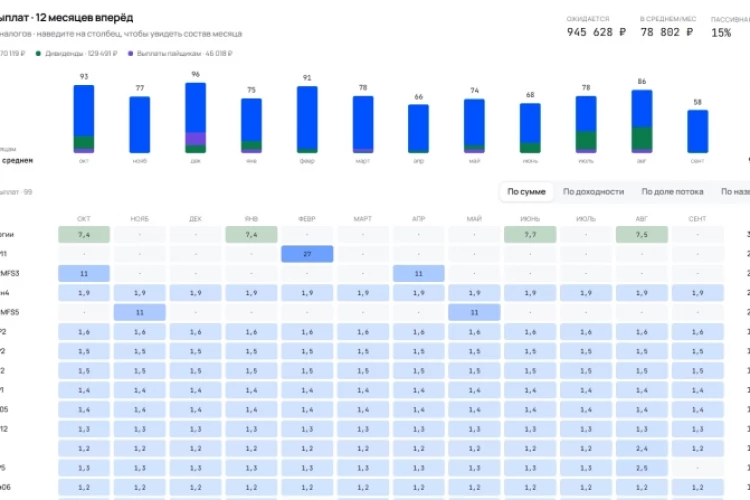This screenshot has width=750, height=500.
Task: Click the '11' cell in АПР column
Action: coord(419,273)
